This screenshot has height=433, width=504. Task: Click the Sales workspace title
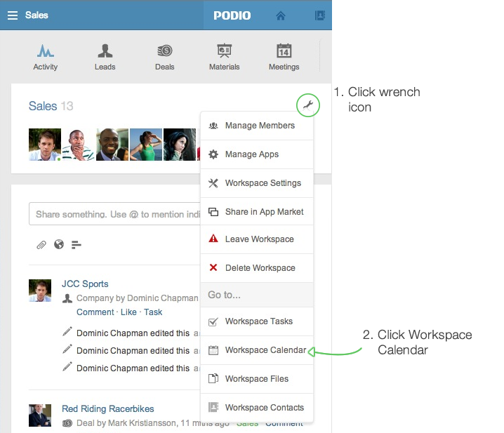[43, 106]
